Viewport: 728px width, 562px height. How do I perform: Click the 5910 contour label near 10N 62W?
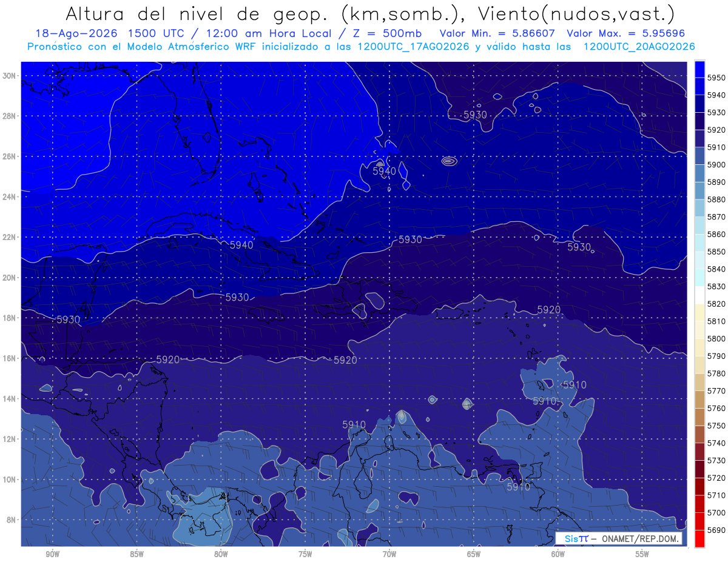point(518,487)
